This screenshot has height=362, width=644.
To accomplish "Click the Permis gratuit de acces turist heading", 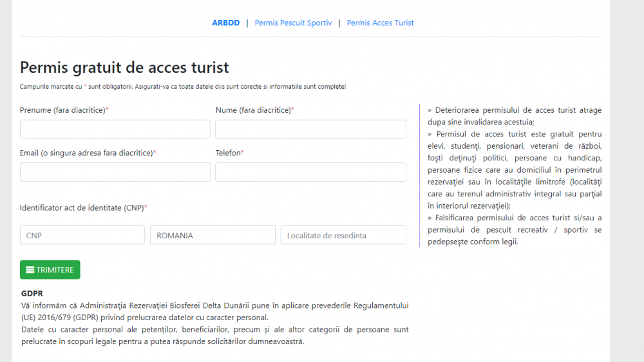I will pyautogui.click(x=124, y=67).
